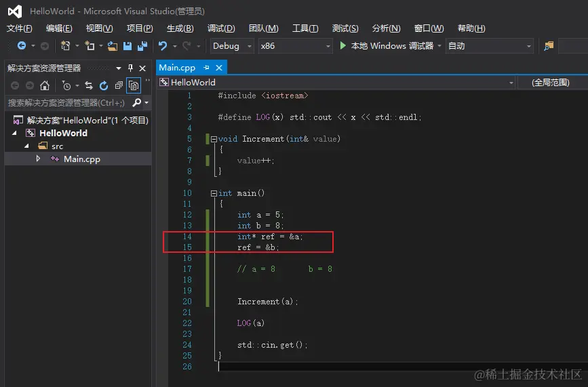Save the current file with the disk icon
This screenshot has height=387, width=588.
(128, 45)
